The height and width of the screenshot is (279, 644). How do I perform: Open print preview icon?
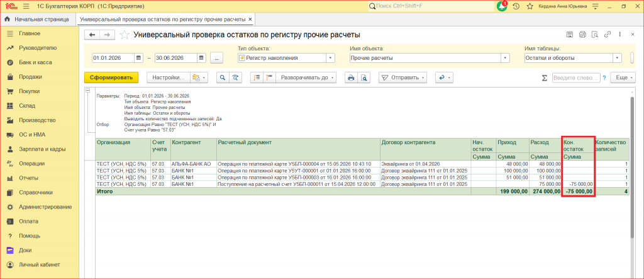pos(363,77)
